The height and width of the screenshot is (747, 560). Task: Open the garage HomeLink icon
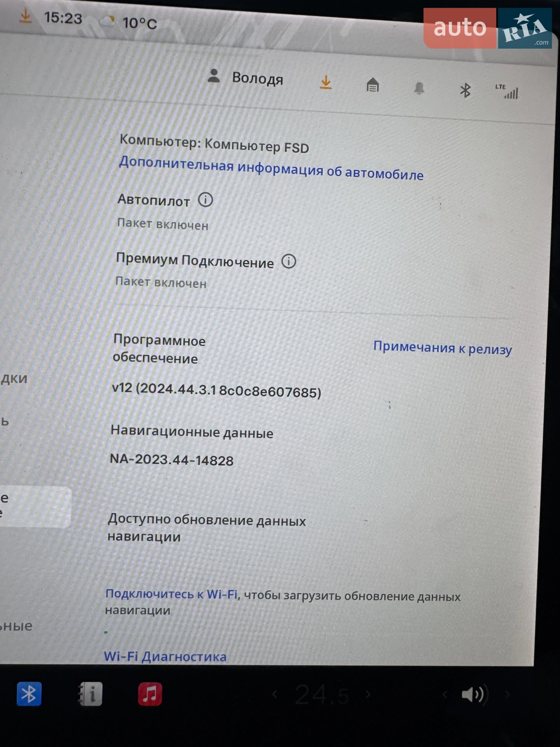point(373,85)
